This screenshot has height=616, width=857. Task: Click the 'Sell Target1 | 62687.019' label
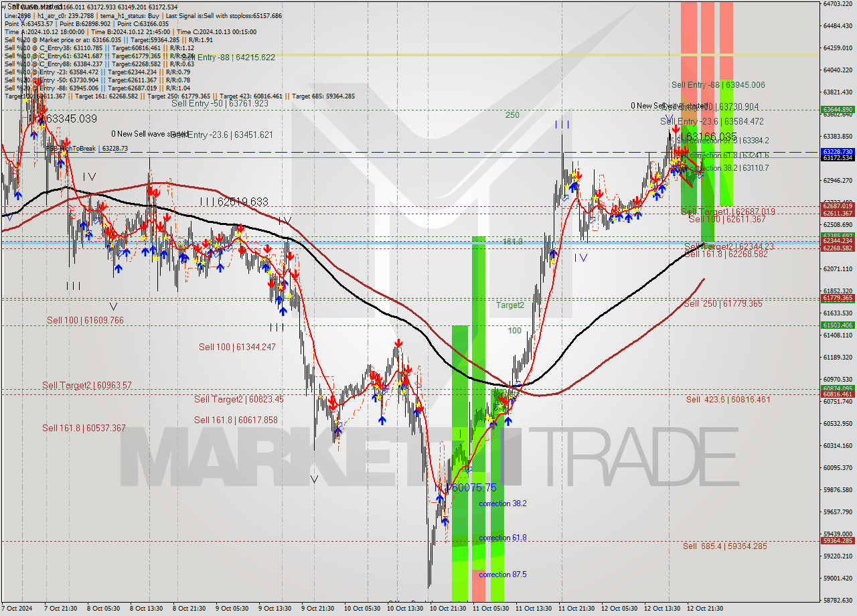[x=728, y=212]
